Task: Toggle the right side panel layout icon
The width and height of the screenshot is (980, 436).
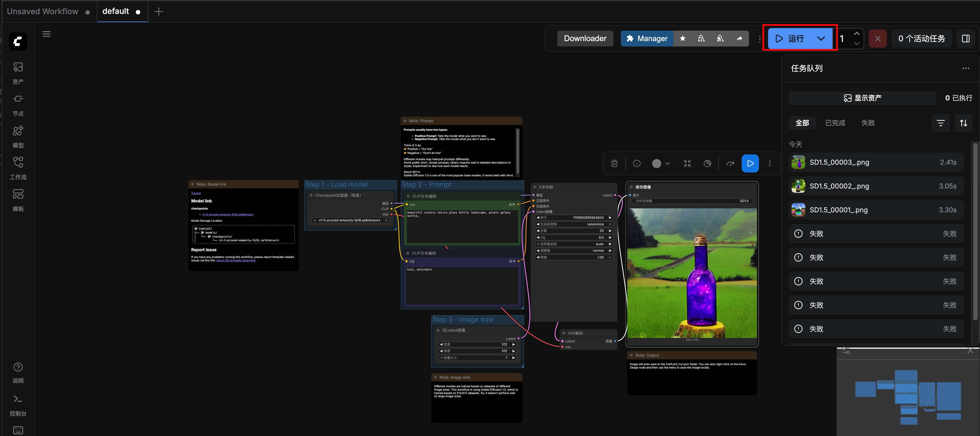Action: tap(965, 38)
